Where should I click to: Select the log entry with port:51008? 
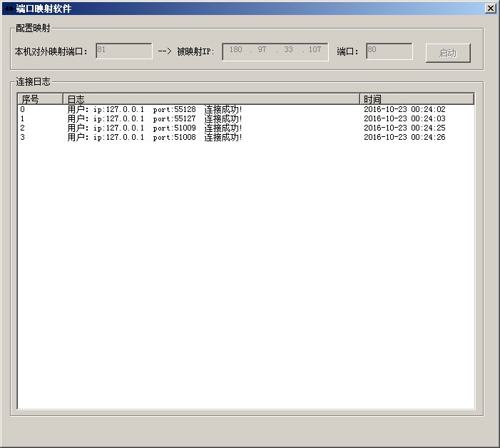(x=154, y=137)
